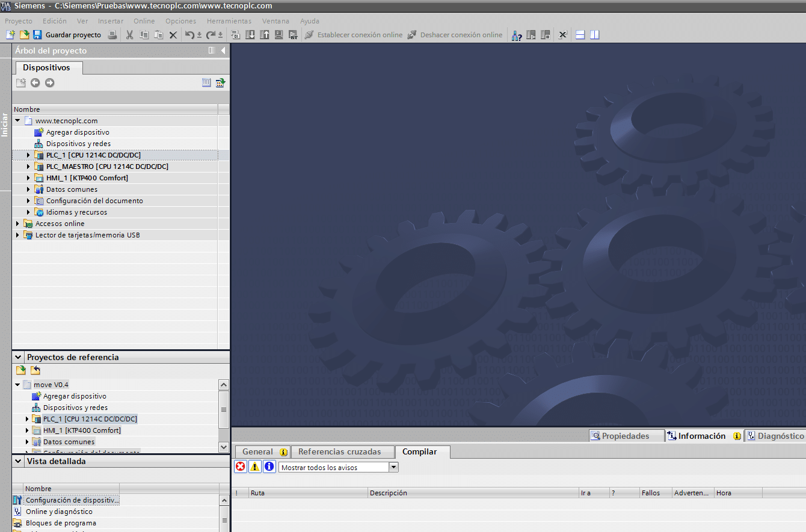Expand the Idiomas y recursos node
The width and height of the screenshot is (806, 532).
point(28,212)
